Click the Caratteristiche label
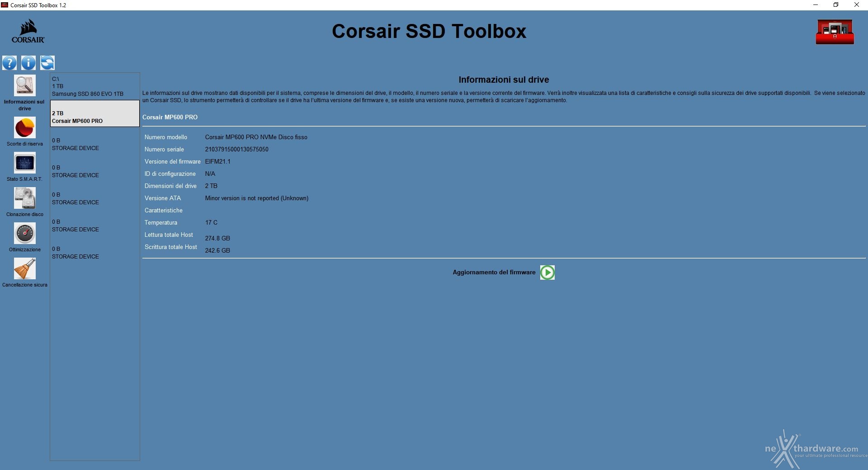The height and width of the screenshot is (470, 868). pos(164,211)
